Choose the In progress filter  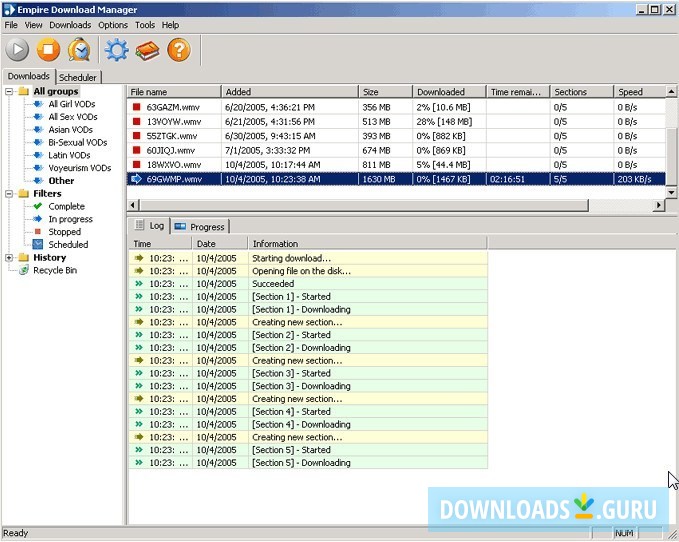(70, 219)
